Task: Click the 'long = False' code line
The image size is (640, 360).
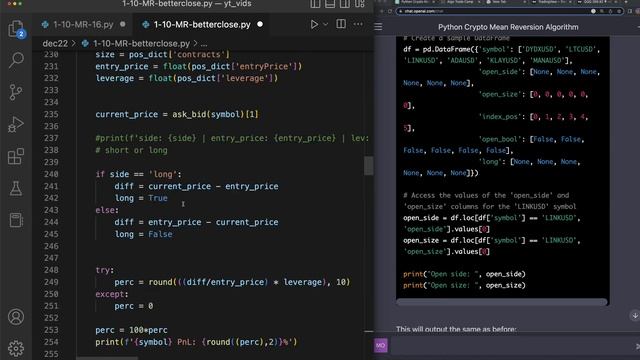Action: click(143, 234)
